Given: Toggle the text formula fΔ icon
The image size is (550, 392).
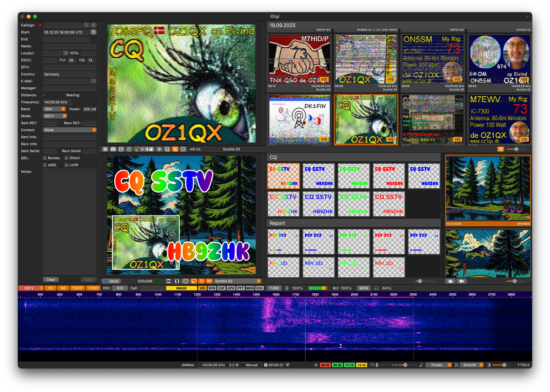Looking at the screenshot, I should pyautogui.click(x=202, y=281).
